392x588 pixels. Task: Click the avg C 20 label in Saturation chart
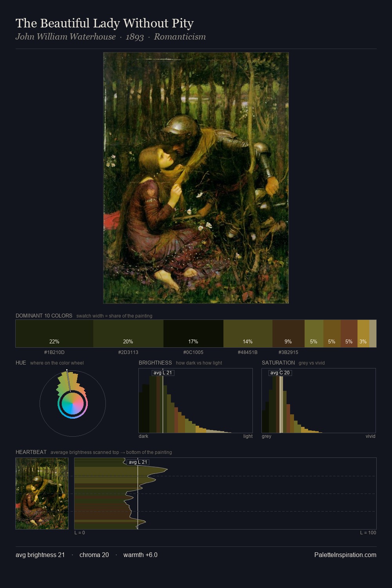click(x=280, y=373)
